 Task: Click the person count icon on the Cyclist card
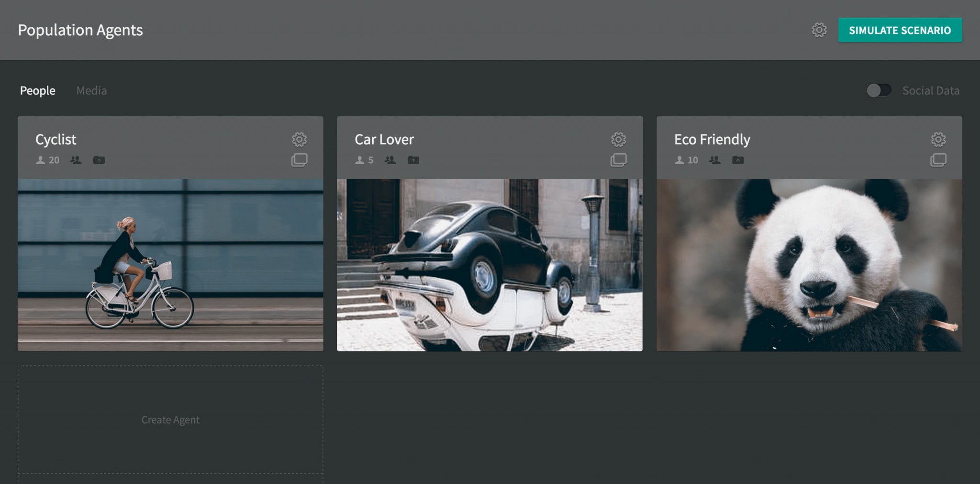[x=41, y=160]
